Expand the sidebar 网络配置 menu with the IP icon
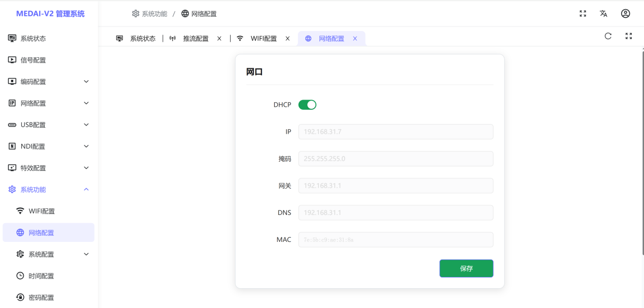Screen dimensions: 644x308 [49, 103]
